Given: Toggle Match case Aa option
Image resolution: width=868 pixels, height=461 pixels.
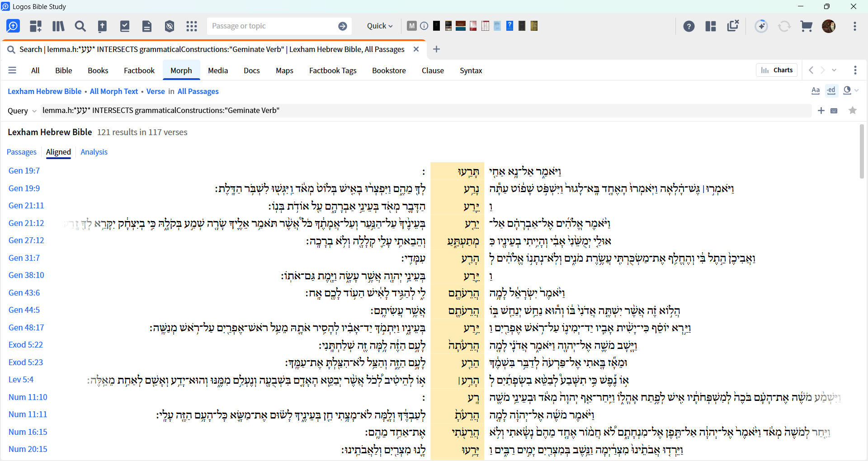Looking at the screenshot, I should click(x=816, y=90).
